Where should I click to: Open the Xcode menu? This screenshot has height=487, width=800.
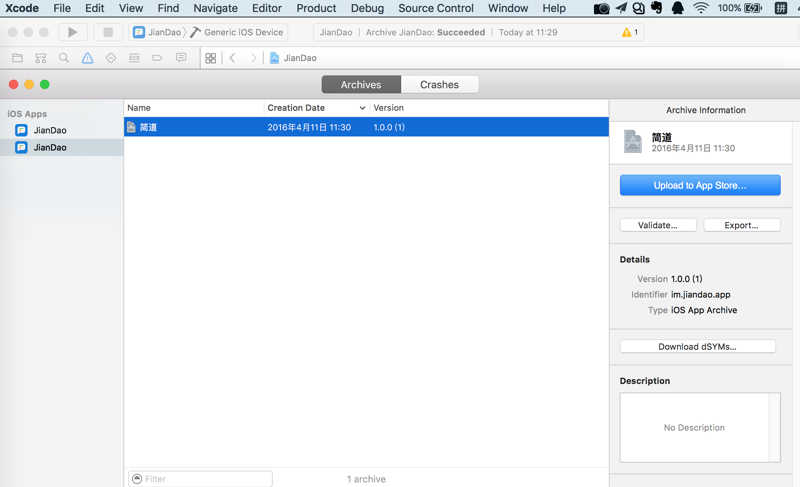click(22, 8)
